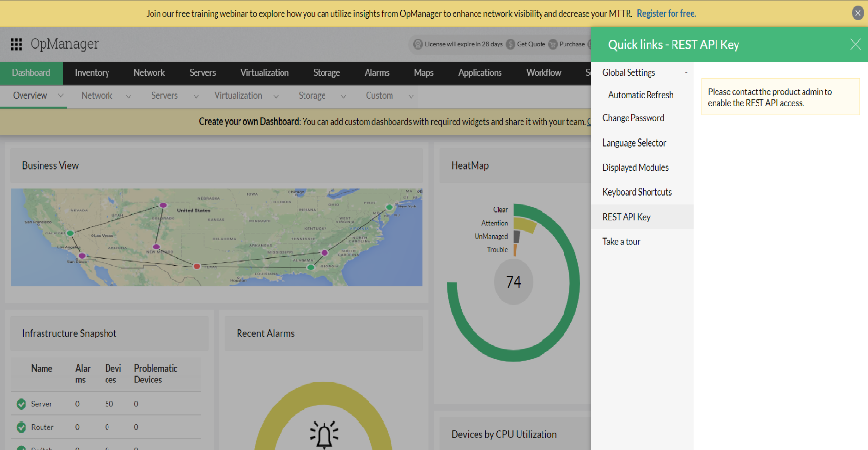Viewport: 868px width, 450px height.
Task: Expand the Virtualization sub-tab dropdown arrow
Action: (276, 96)
